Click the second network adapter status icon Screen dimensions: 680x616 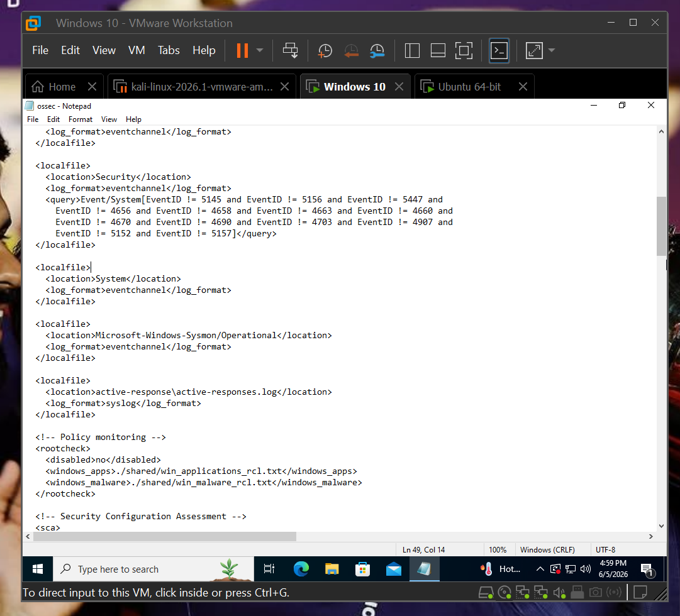click(x=541, y=592)
